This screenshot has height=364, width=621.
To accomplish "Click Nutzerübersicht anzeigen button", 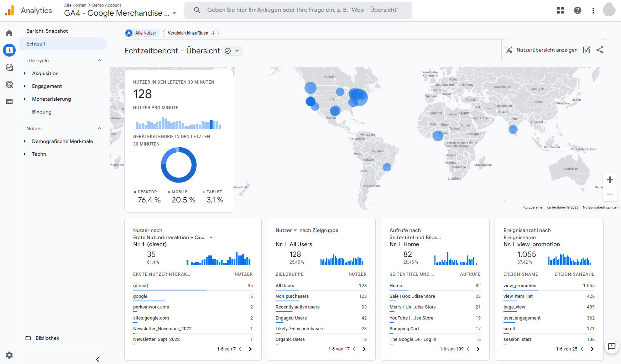I will tap(541, 50).
